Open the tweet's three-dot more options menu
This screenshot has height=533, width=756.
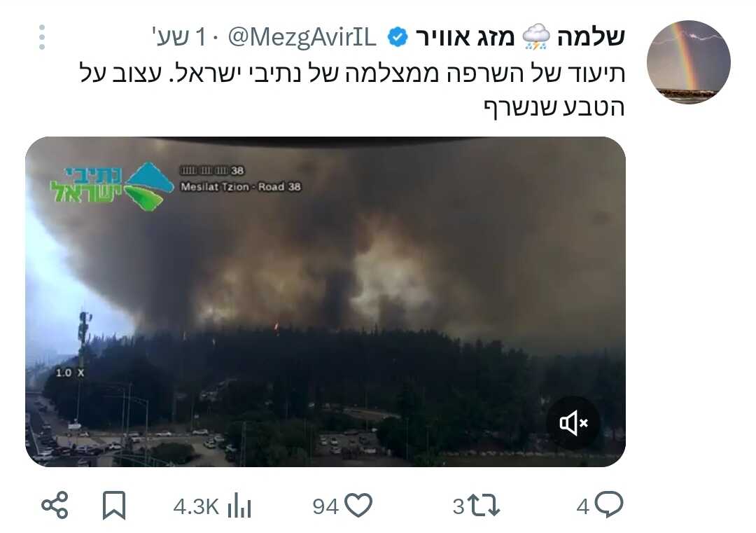point(43,37)
